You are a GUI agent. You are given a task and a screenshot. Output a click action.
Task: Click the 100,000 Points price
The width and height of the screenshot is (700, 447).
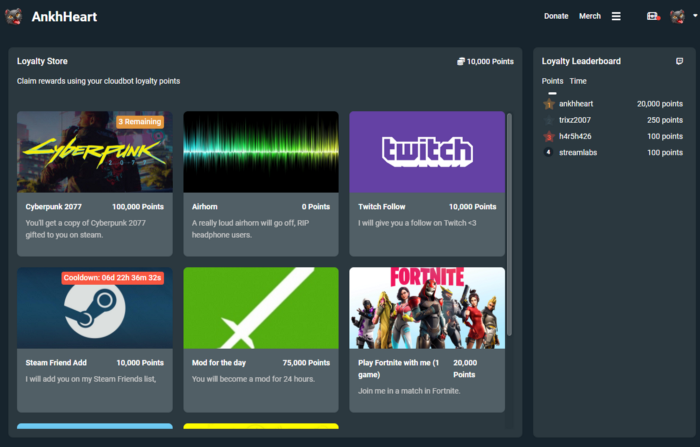138,207
